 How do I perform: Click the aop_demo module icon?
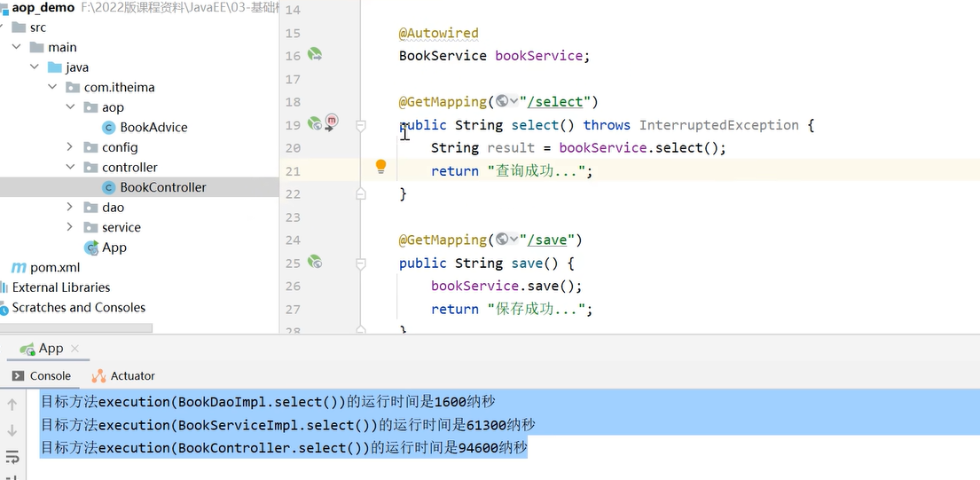(4, 8)
